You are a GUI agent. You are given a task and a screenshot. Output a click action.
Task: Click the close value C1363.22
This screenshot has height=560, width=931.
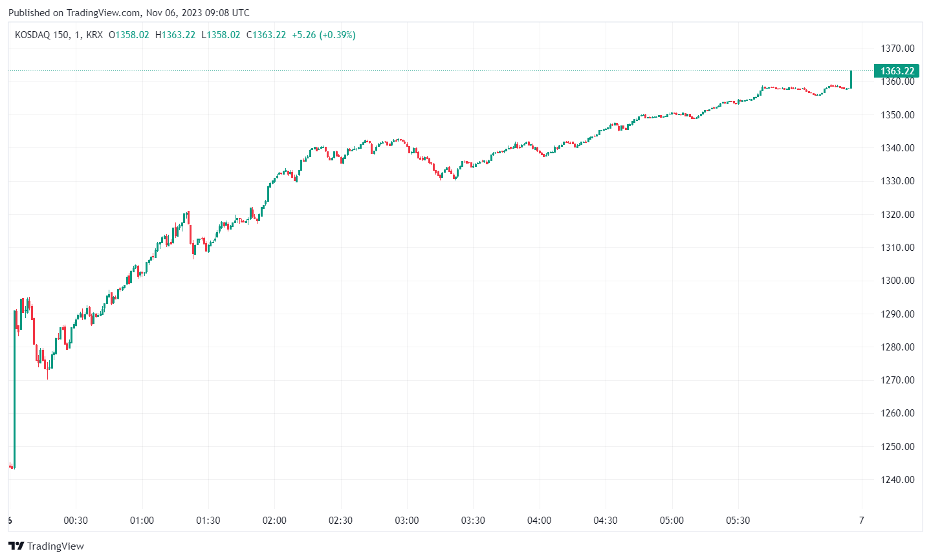(266, 35)
